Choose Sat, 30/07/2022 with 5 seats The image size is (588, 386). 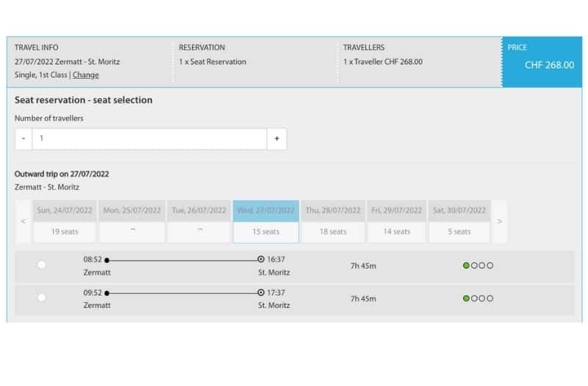tap(461, 221)
